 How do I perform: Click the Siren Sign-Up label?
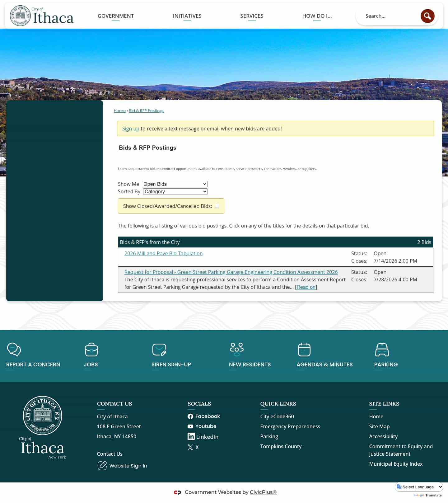click(x=171, y=364)
